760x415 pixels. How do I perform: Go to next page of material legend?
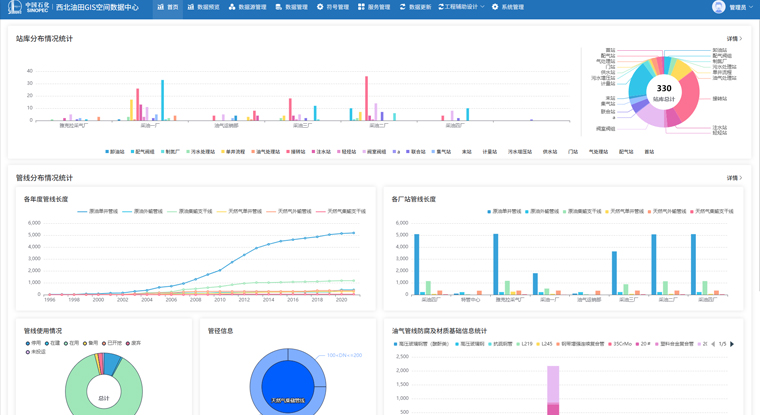point(732,344)
